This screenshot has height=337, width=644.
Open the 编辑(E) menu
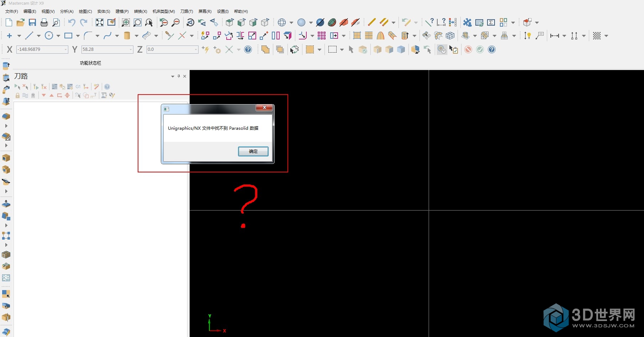click(30, 11)
